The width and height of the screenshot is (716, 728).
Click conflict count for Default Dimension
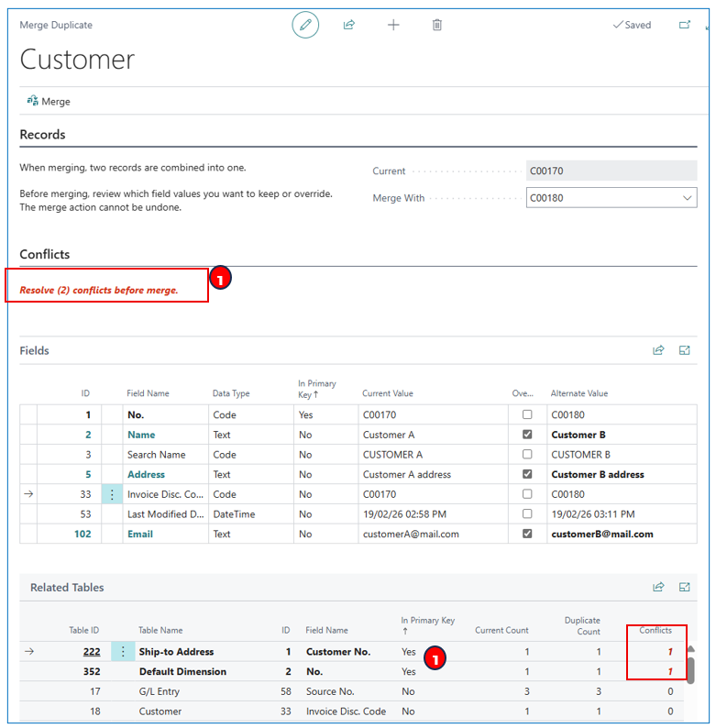pos(670,672)
